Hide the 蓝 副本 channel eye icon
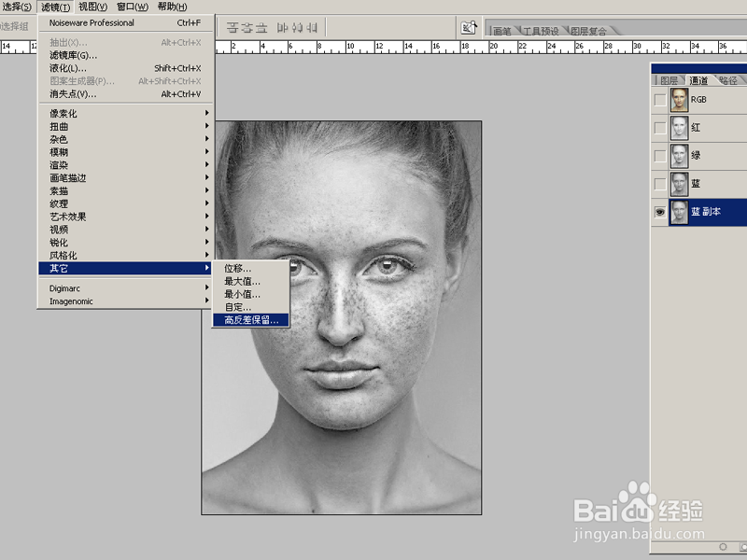The image size is (747, 560). click(x=660, y=212)
